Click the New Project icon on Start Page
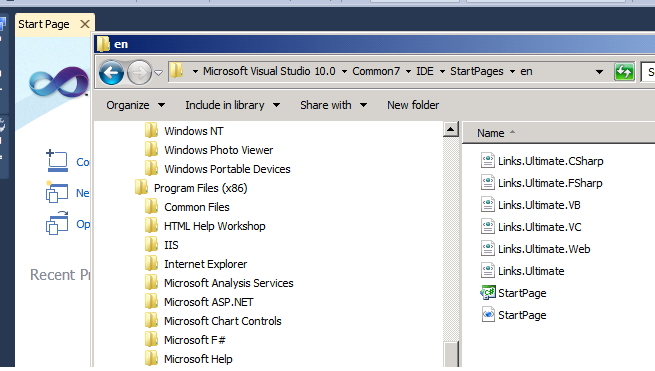The image size is (655, 371). pyautogui.click(x=57, y=193)
